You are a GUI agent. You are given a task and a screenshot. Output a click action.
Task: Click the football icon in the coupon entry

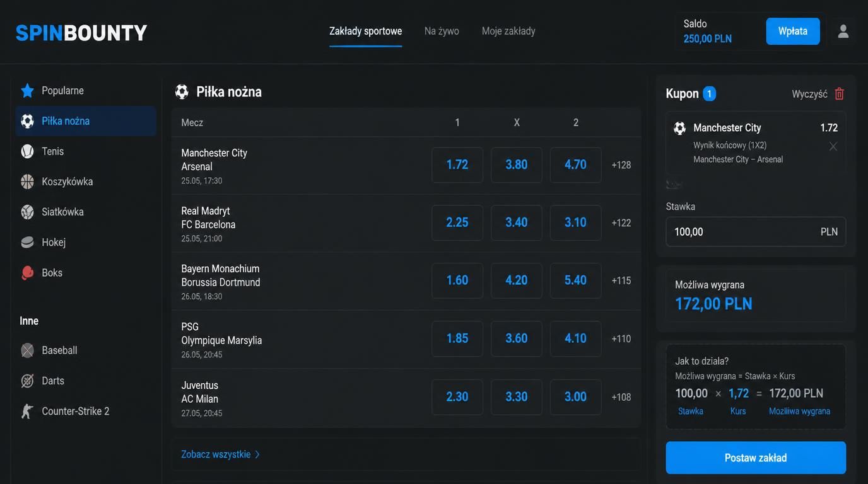pyautogui.click(x=679, y=128)
